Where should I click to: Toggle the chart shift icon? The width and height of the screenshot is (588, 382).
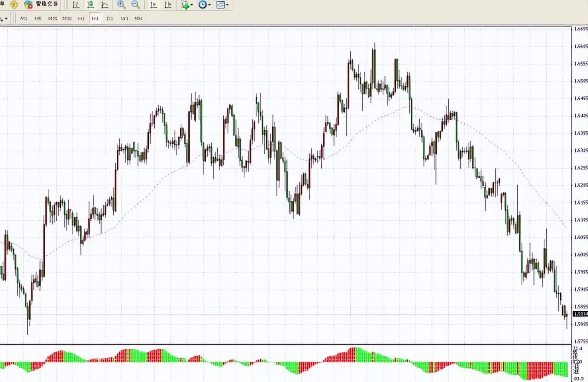click(168, 5)
